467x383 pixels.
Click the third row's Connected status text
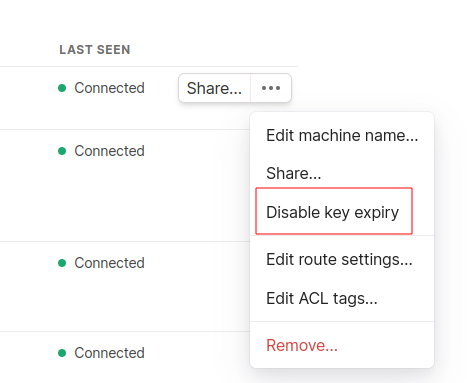pyautogui.click(x=109, y=263)
